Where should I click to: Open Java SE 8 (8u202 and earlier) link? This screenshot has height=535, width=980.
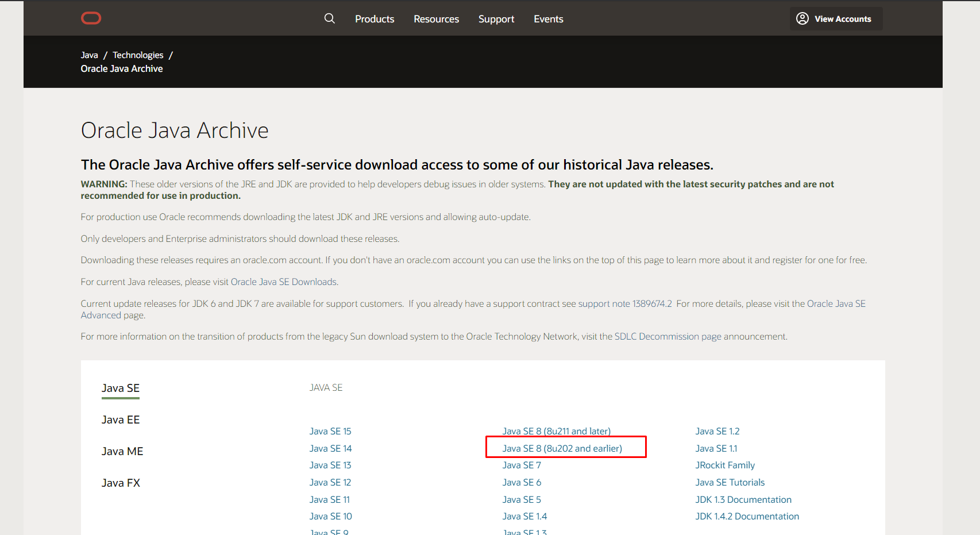click(x=562, y=448)
